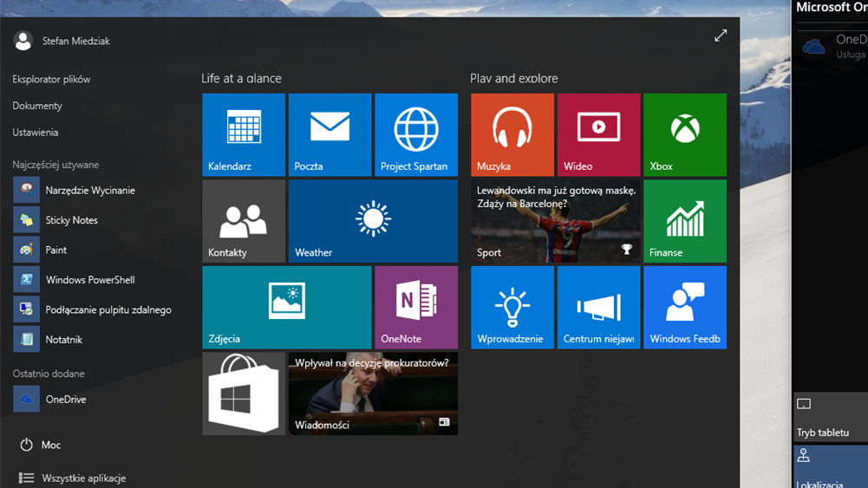The width and height of the screenshot is (868, 488).
Task: Open the Wiadomości news tile
Action: pyautogui.click(x=373, y=394)
